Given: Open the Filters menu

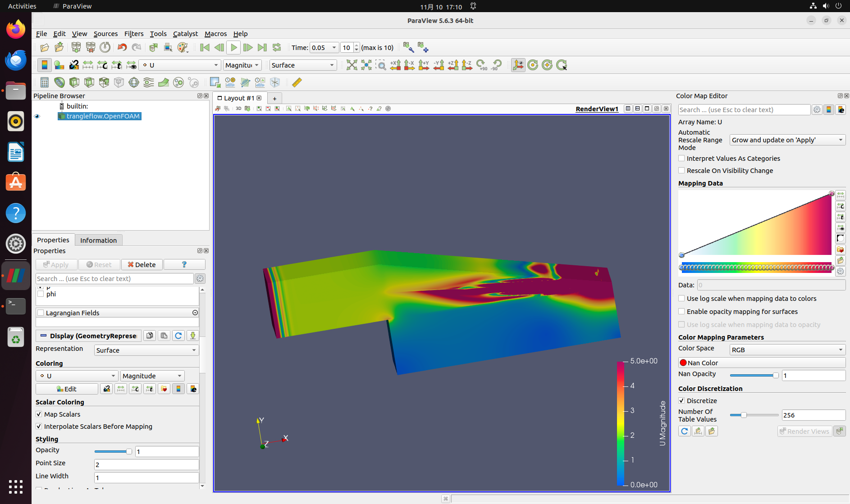Looking at the screenshot, I should point(133,34).
